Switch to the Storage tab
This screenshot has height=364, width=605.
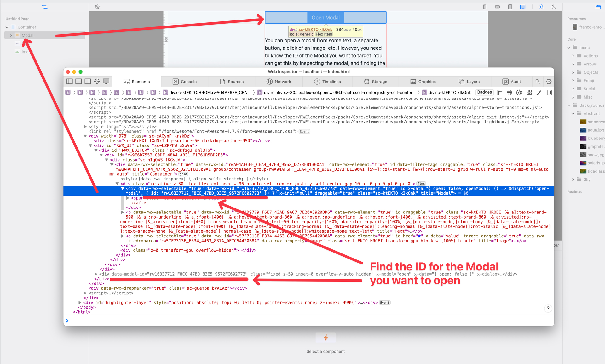click(x=376, y=82)
